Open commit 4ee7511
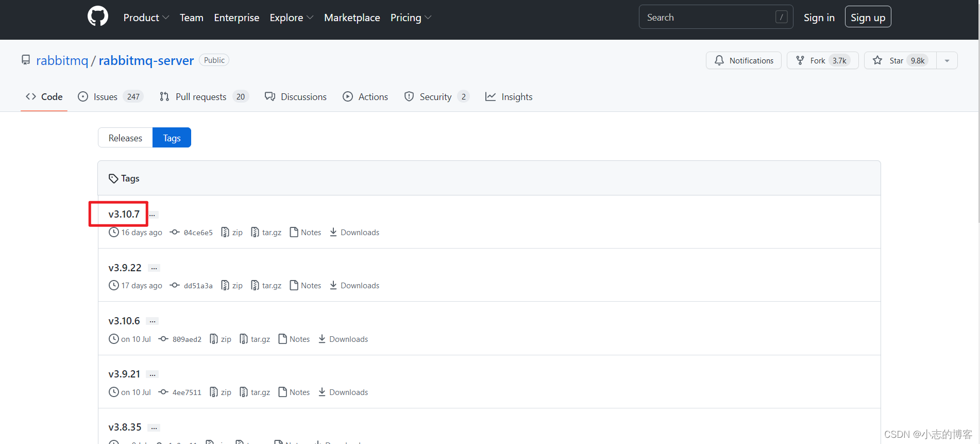The width and height of the screenshot is (980, 444). click(x=180, y=392)
